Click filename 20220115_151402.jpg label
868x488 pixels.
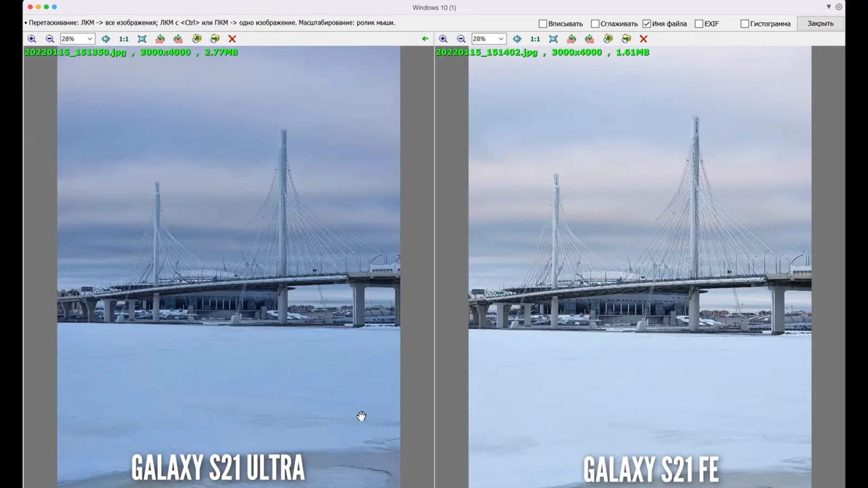point(487,52)
